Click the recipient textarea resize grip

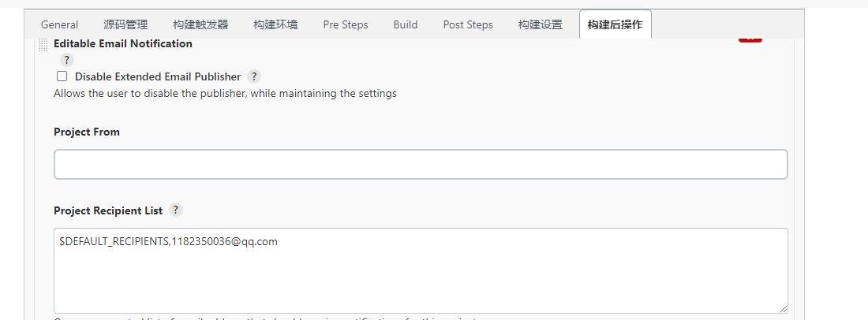click(x=783, y=308)
